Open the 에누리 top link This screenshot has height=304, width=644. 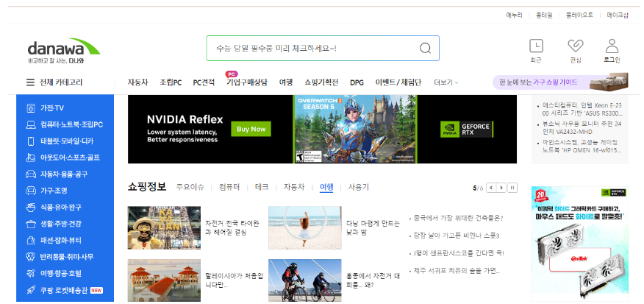click(514, 15)
